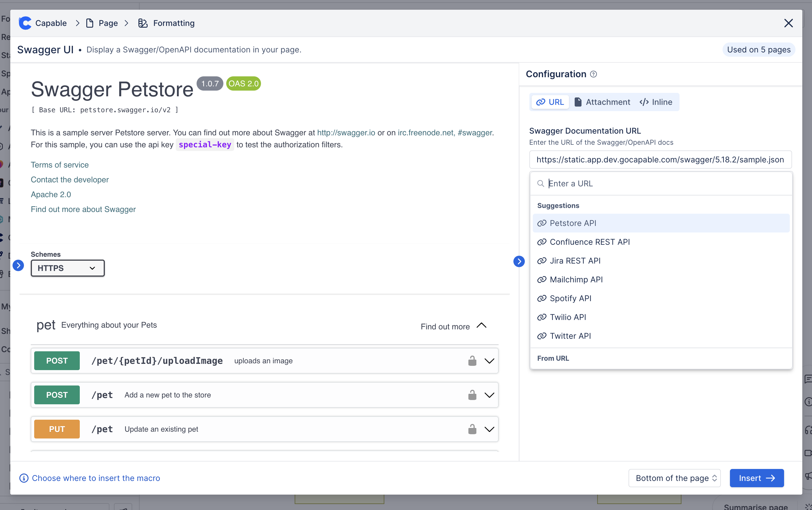Click the lock icon on PUT /pet row
Screen dimensions: 812x510
tap(472, 429)
